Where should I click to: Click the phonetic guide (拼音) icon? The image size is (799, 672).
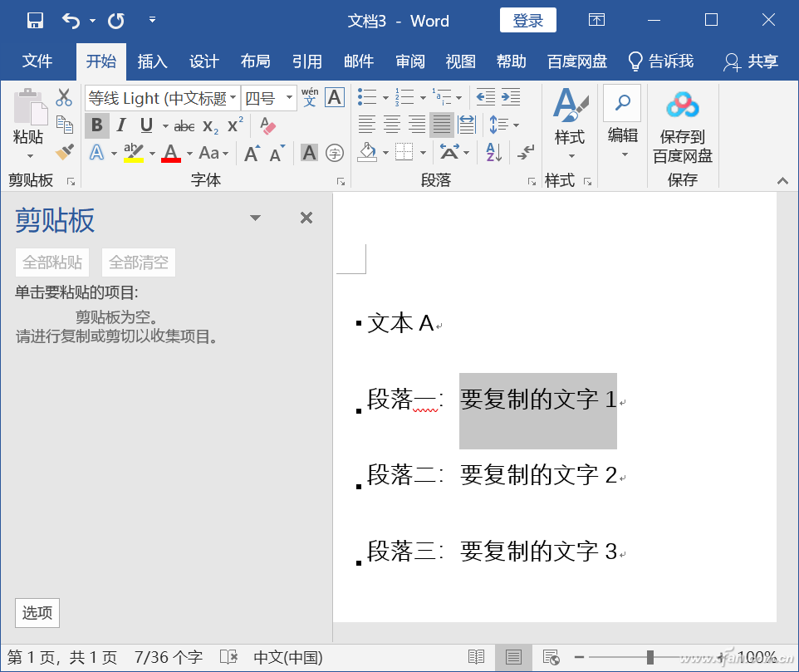tap(310, 96)
